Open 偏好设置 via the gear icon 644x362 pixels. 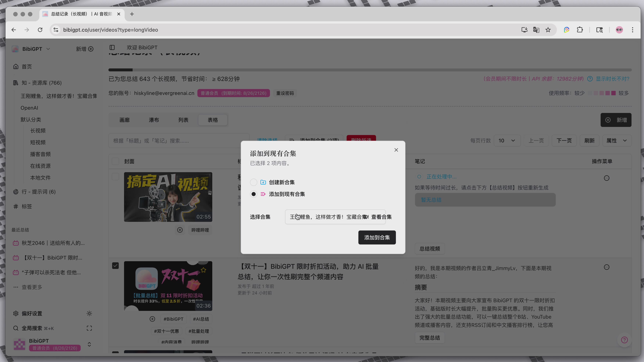pos(16,313)
